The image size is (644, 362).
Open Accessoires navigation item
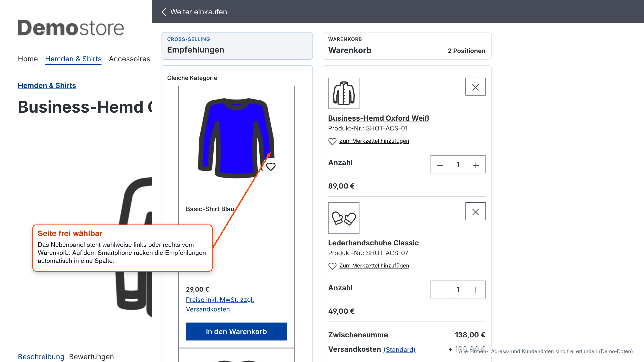tap(129, 59)
